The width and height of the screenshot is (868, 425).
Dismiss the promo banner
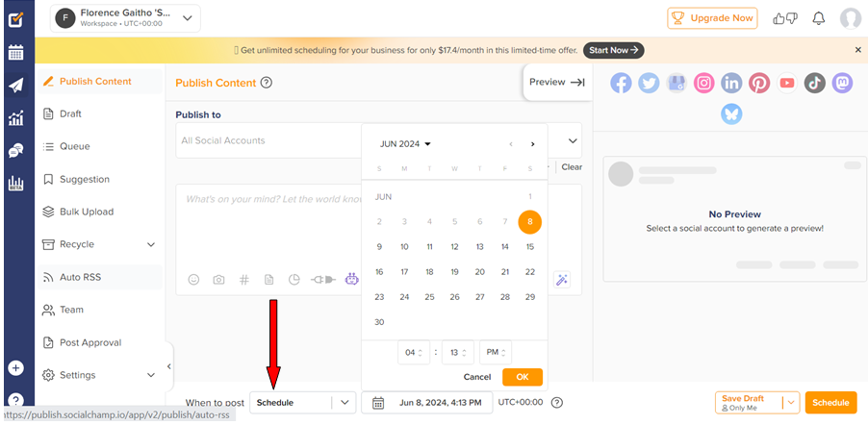(858, 50)
